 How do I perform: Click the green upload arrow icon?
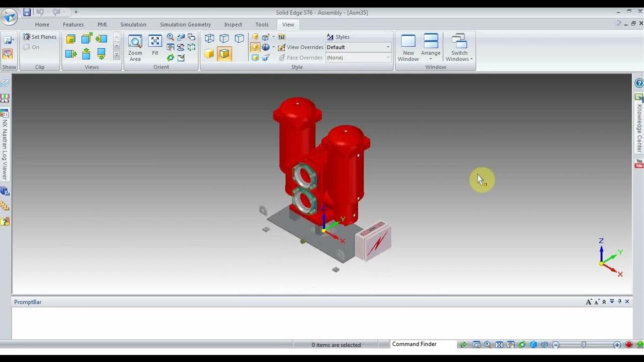click(x=640, y=345)
